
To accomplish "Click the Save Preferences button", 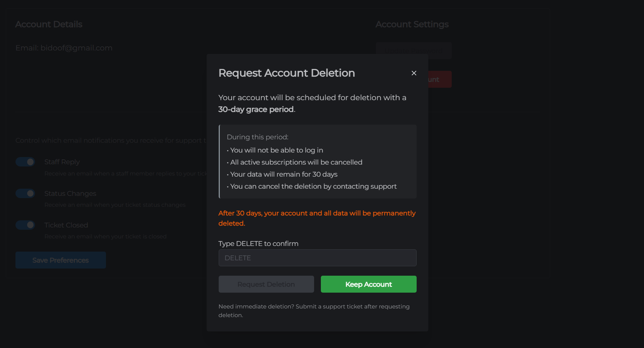I will (61, 260).
